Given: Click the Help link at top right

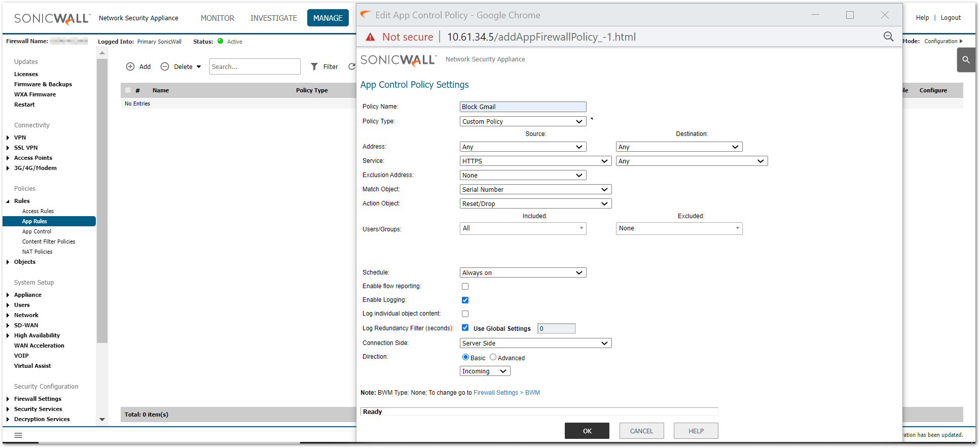Looking at the screenshot, I should click(x=922, y=18).
